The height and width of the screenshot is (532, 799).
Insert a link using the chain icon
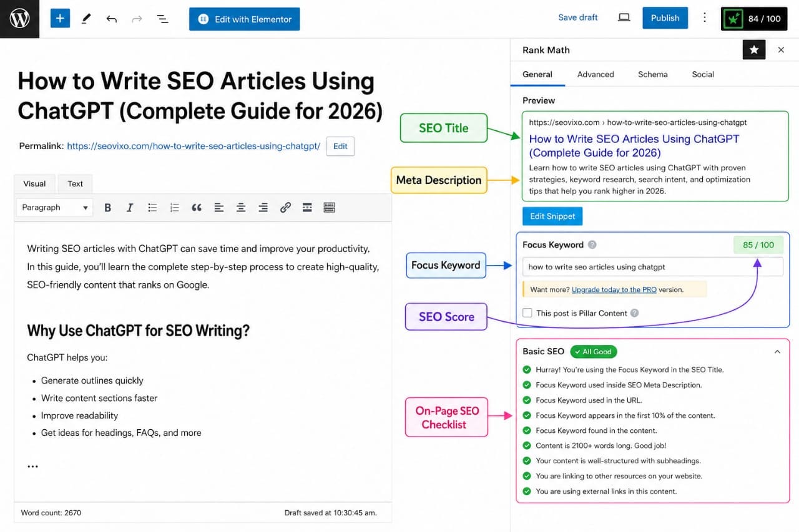tap(285, 208)
